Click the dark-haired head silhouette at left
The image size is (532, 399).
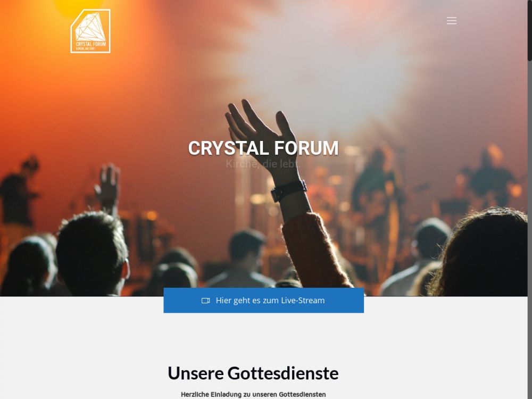[x=92, y=253]
